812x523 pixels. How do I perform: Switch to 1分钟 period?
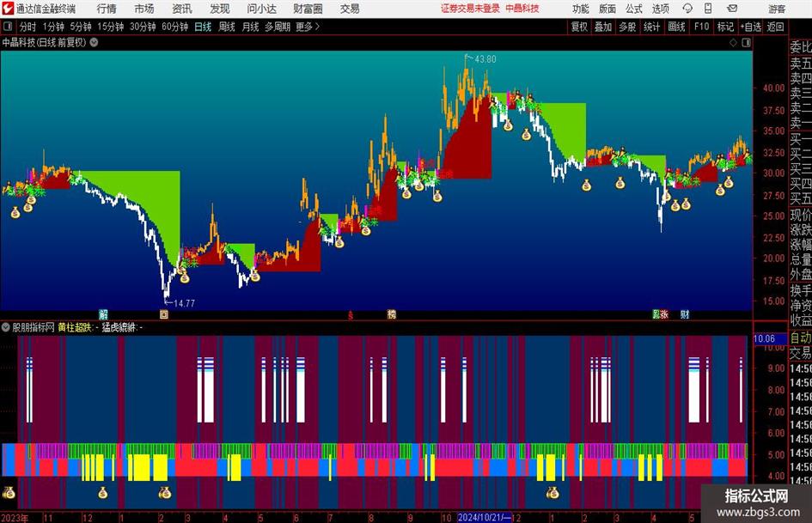pyautogui.click(x=53, y=27)
